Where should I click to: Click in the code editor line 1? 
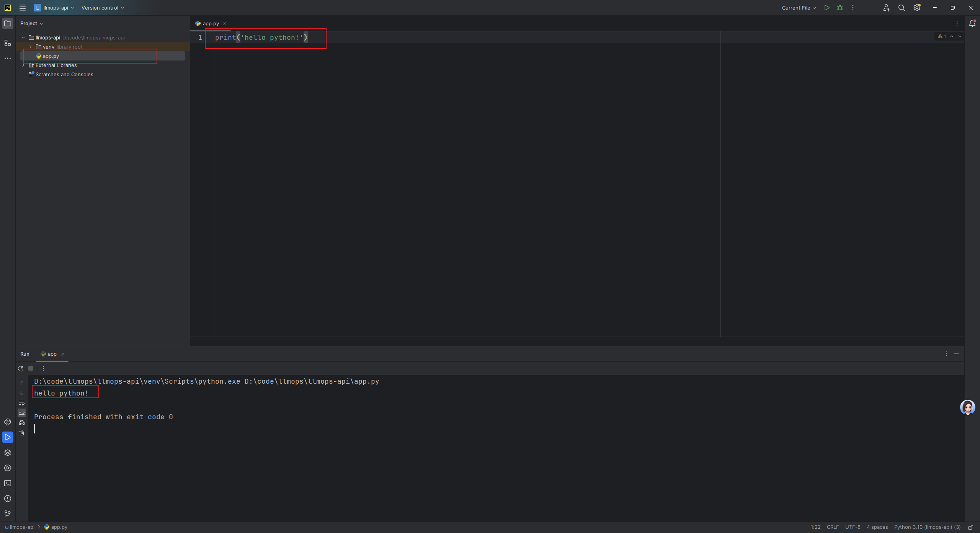click(383, 38)
